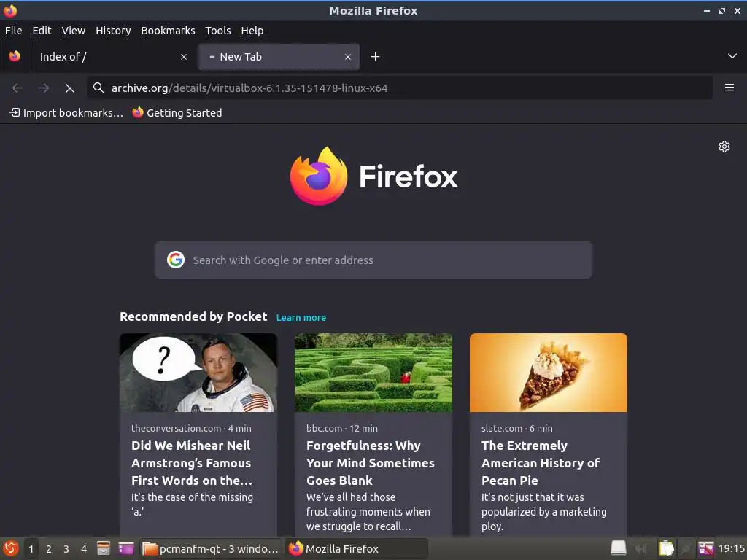This screenshot has height=560, width=747.
Task: Click the search magnifier icon in the address bar
Action: pyautogui.click(x=98, y=87)
